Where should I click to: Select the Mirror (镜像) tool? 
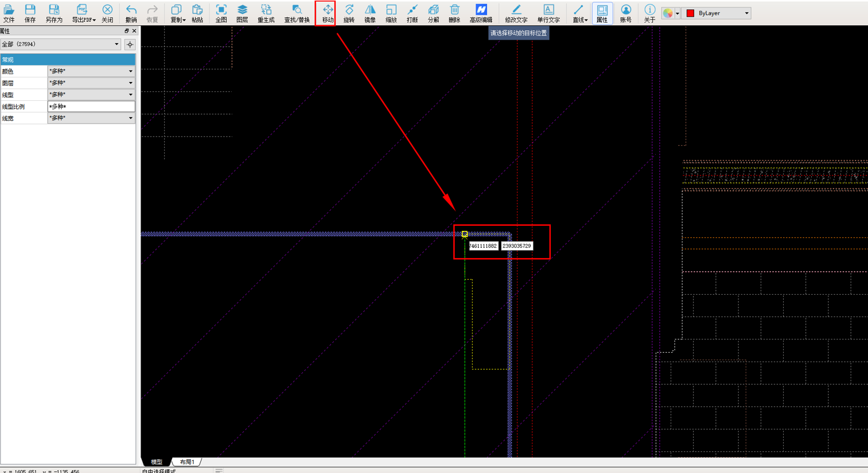pos(370,13)
